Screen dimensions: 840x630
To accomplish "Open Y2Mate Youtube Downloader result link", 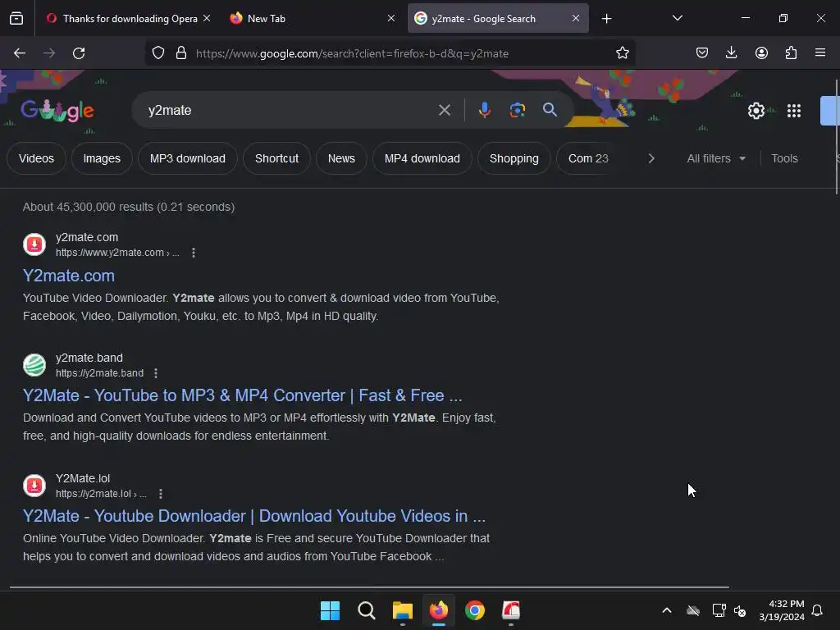I will [254, 517].
